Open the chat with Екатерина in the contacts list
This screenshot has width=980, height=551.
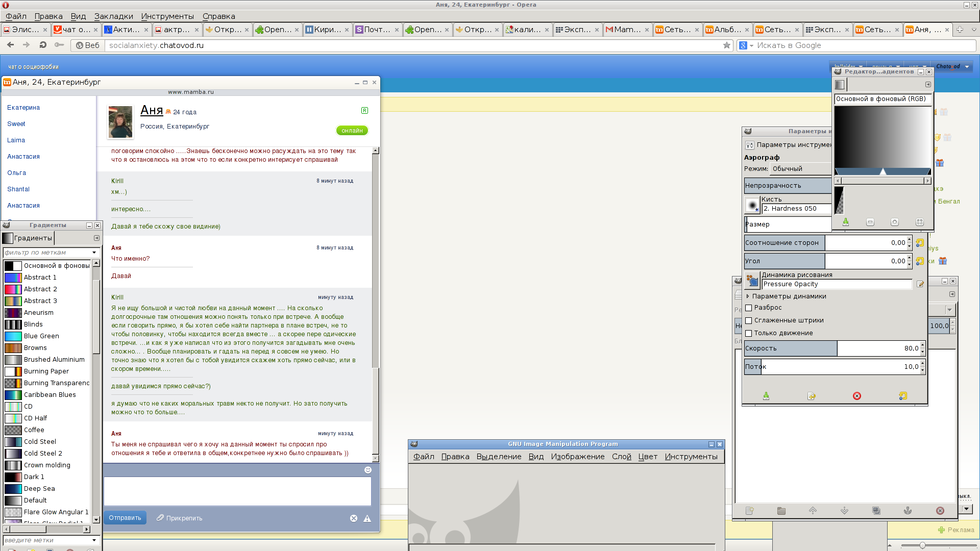(x=23, y=108)
